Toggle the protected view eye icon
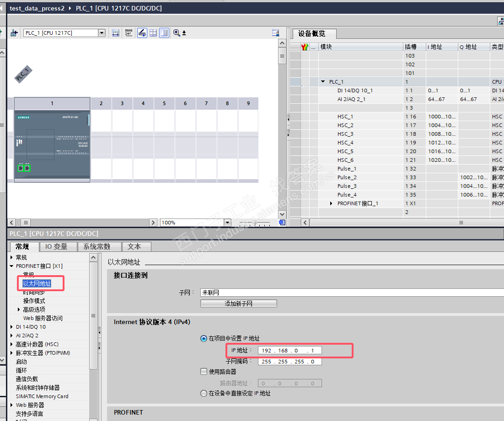504x421 pixels. (x=142, y=33)
